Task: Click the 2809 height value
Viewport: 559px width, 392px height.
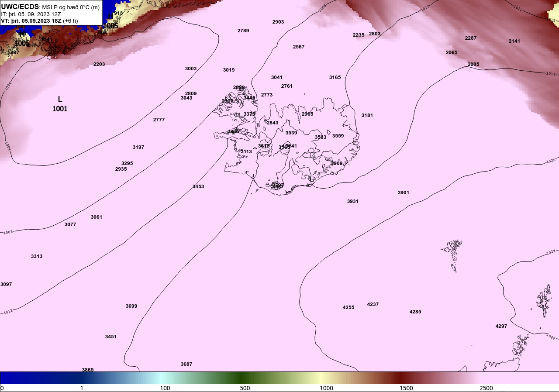Action: click(x=191, y=93)
